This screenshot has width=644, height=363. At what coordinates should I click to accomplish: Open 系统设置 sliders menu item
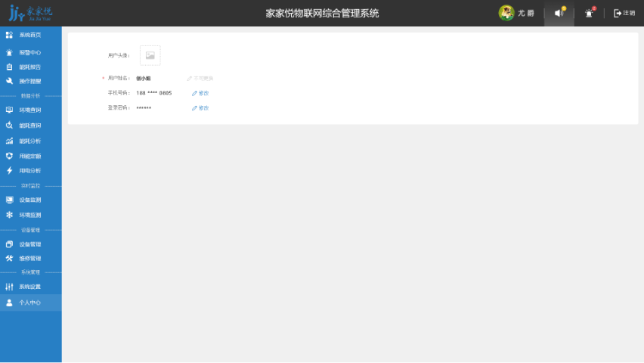[30, 287]
